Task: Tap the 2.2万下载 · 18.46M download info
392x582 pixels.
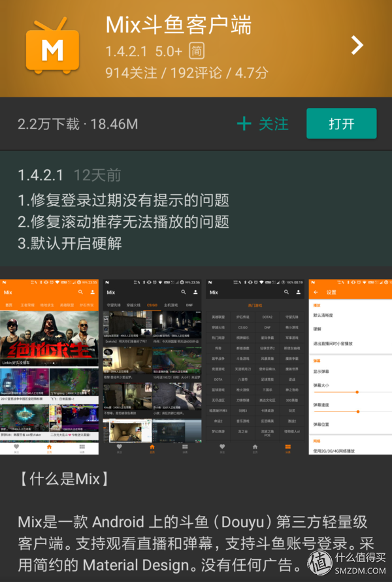Action: [x=78, y=124]
